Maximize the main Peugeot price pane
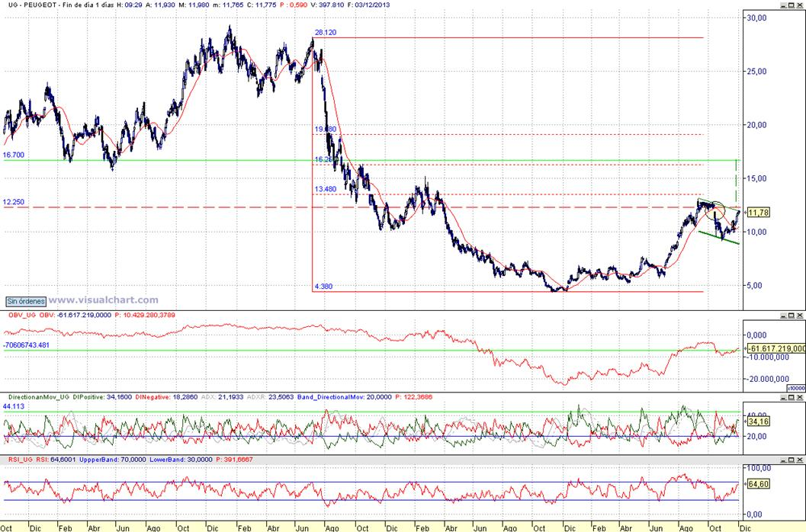806x532 pixels. (792, 5)
